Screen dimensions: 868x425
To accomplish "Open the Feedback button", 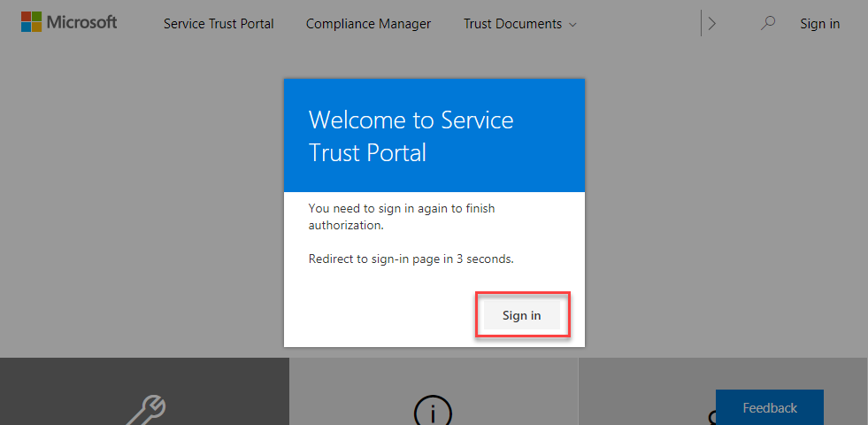I will tap(770, 408).
